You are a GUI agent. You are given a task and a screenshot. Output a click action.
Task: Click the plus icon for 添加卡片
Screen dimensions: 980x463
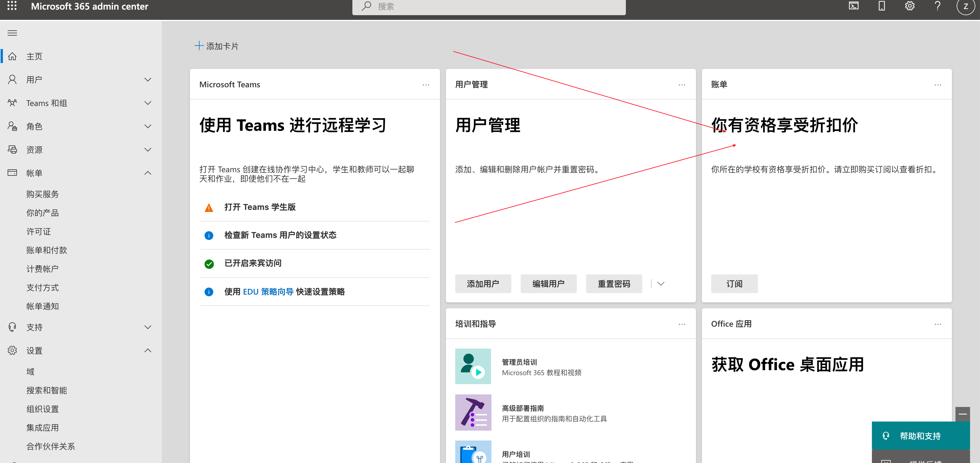(x=199, y=46)
